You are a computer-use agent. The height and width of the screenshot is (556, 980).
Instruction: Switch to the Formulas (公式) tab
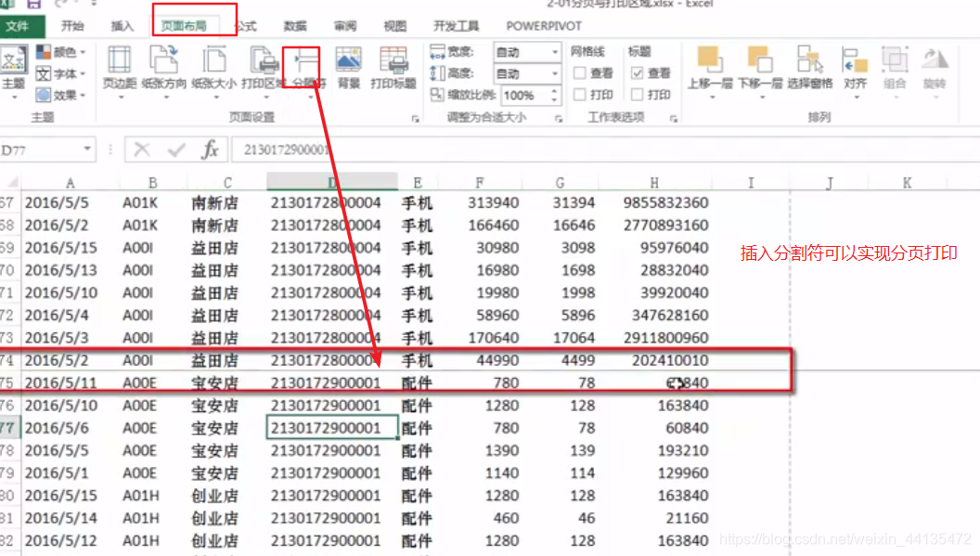click(245, 26)
